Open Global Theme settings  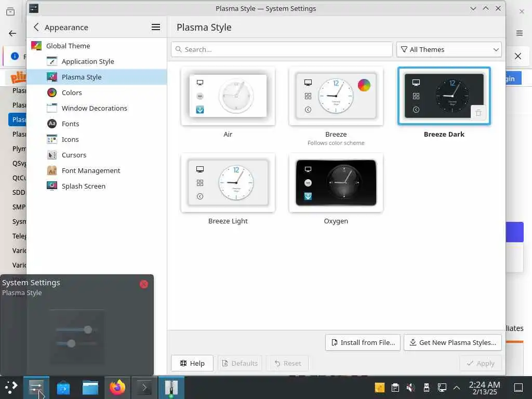(x=96, y=46)
